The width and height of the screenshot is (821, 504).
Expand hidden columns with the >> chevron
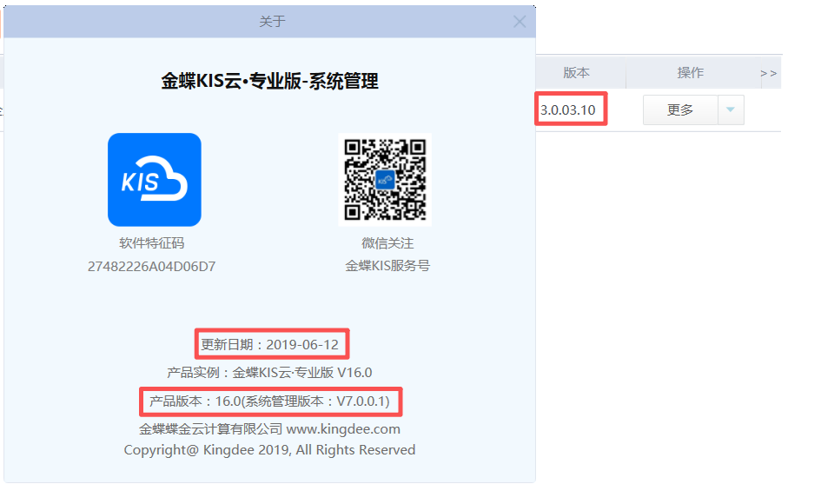(768, 73)
